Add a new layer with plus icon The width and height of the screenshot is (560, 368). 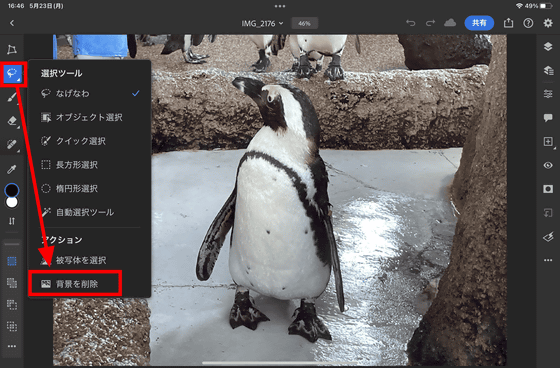click(x=548, y=141)
